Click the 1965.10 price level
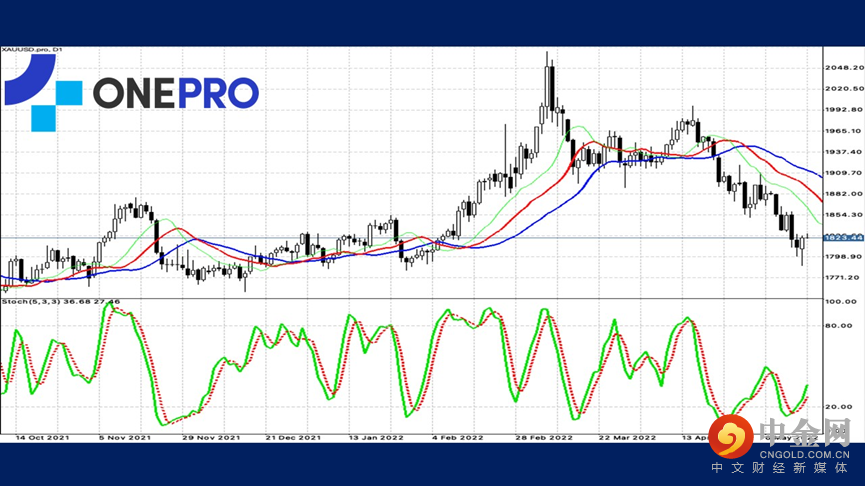 [x=844, y=131]
